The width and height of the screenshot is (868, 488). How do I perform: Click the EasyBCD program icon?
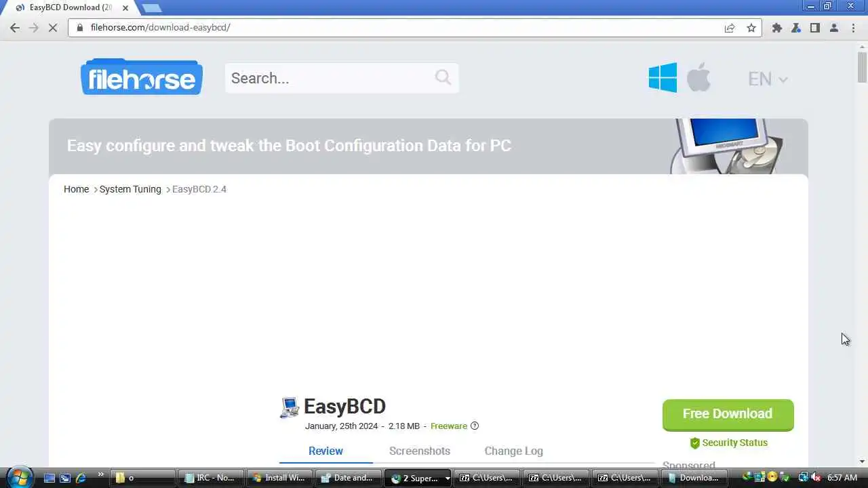[x=290, y=407]
